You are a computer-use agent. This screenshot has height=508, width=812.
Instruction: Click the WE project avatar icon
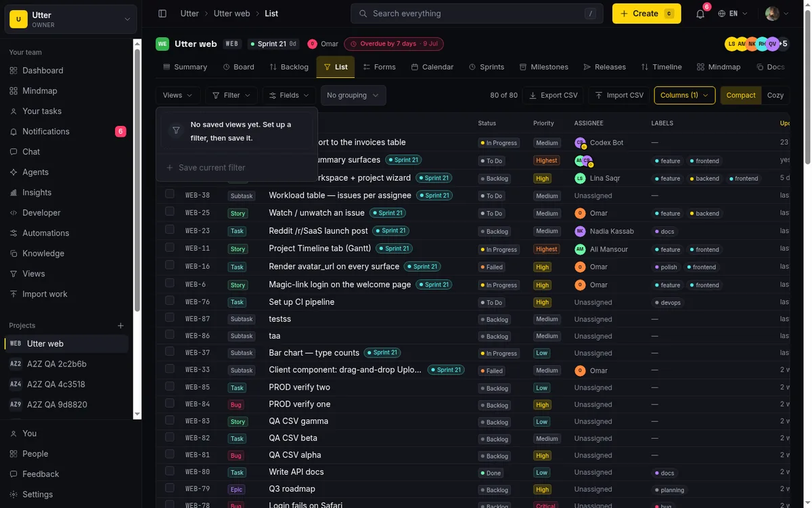coord(162,44)
